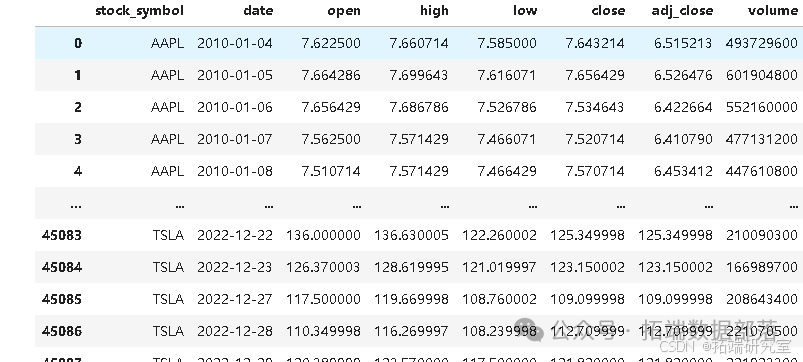803x362 pixels.
Task: Click the open column header
Action: (x=344, y=11)
